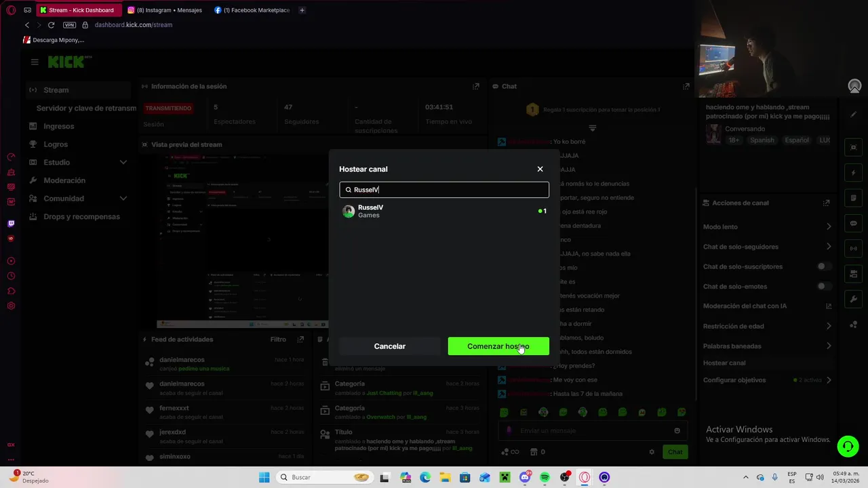Open the Windows Start menu
The width and height of the screenshot is (868, 488).
click(x=264, y=477)
